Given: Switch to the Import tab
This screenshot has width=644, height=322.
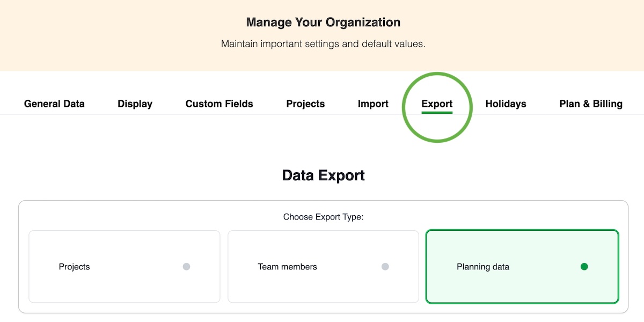Looking at the screenshot, I should tap(373, 104).
